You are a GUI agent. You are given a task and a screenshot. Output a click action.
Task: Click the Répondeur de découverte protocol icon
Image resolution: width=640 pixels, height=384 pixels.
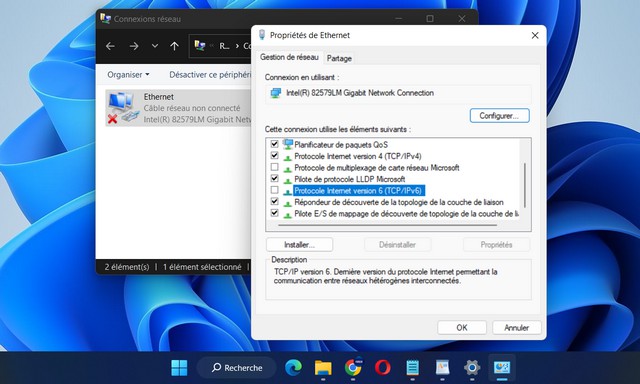point(288,203)
